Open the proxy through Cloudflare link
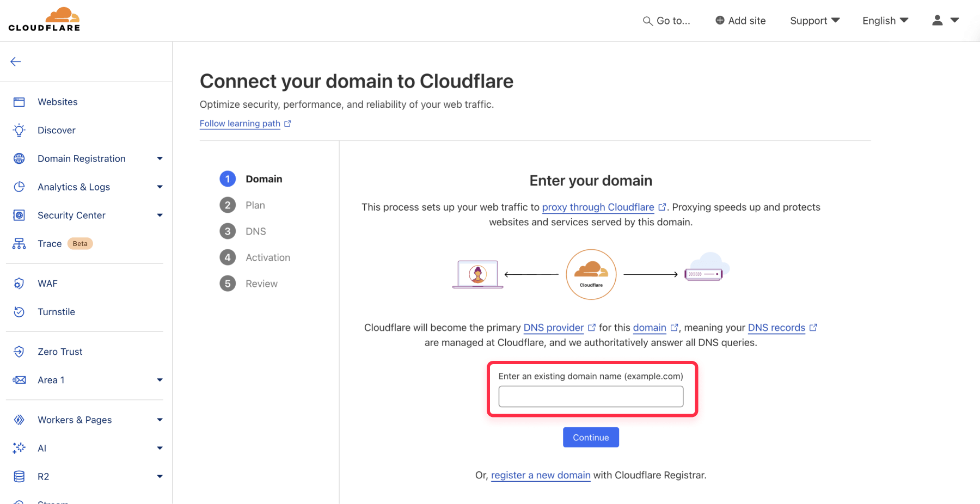The image size is (980, 504). pyautogui.click(x=598, y=207)
